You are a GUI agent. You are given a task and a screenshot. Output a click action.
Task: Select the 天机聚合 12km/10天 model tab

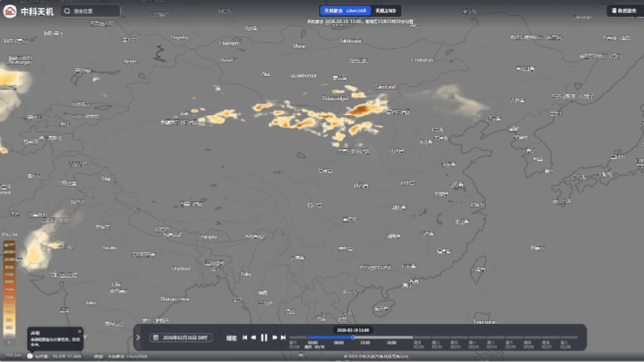[345, 11]
